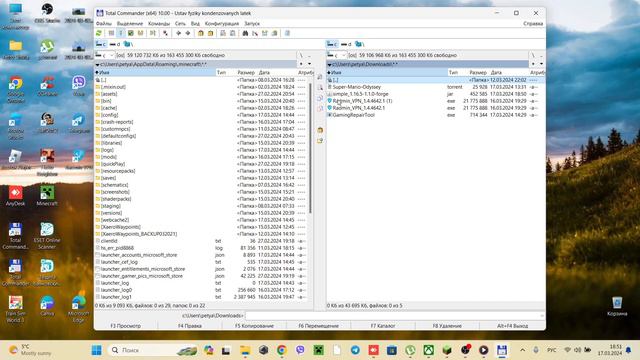The width and height of the screenshot is (640, 360).
Task: Click ESET Online Scanner desktop icon
Action: pyautogui.click(x=47, y=236)
